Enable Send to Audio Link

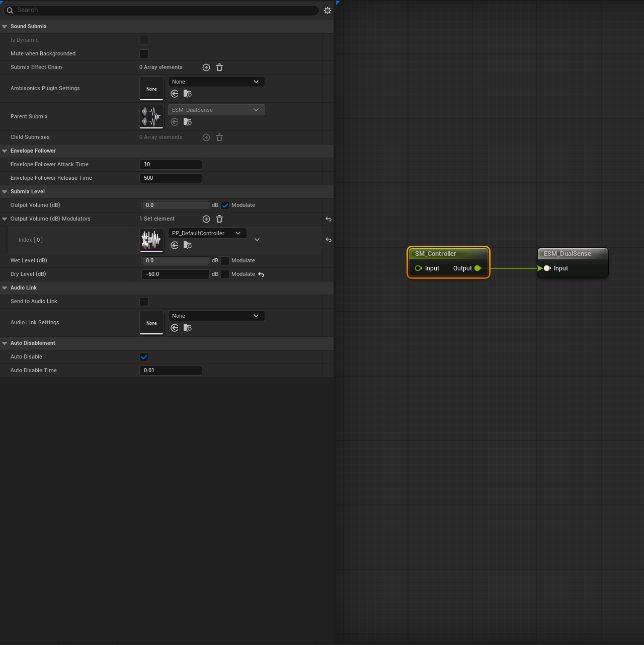tap(144, 302)
